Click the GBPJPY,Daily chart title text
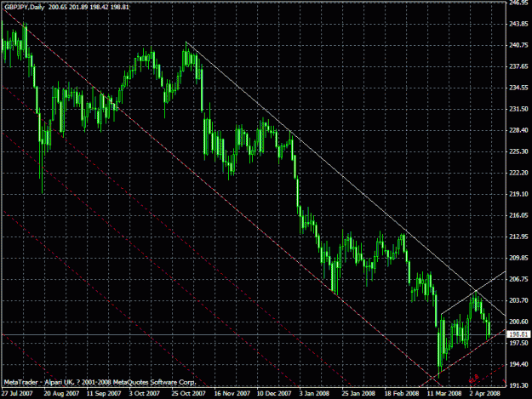This screenshot has height=399, width=532. pyautogui.click(x=24, y=7)
